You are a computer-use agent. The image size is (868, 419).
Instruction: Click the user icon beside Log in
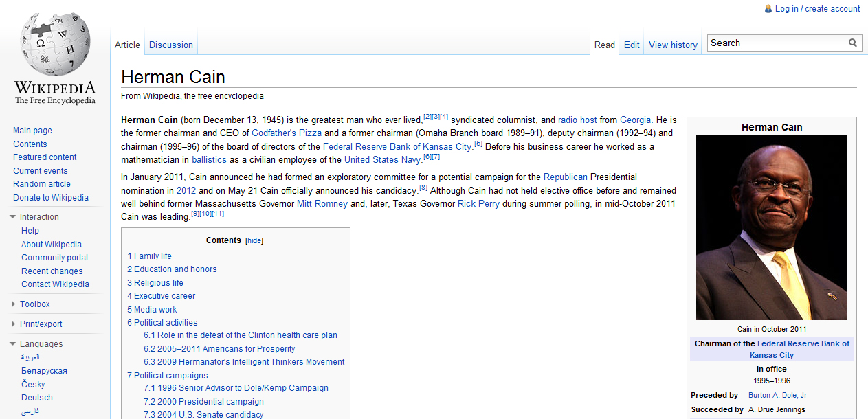[768, 9]
